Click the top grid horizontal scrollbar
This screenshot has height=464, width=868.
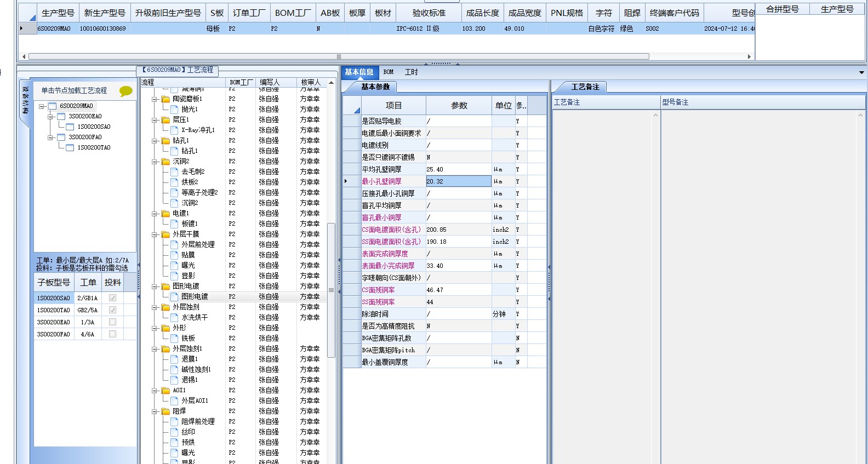[338, 56]
